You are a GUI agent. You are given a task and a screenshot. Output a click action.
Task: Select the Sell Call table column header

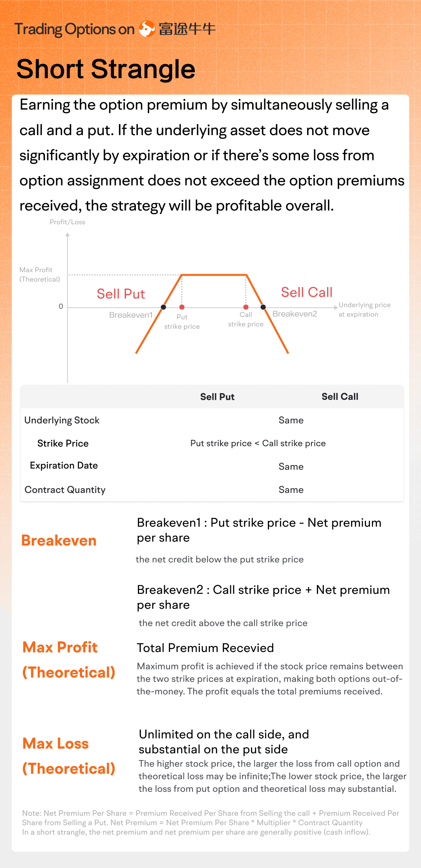point(340,397)
